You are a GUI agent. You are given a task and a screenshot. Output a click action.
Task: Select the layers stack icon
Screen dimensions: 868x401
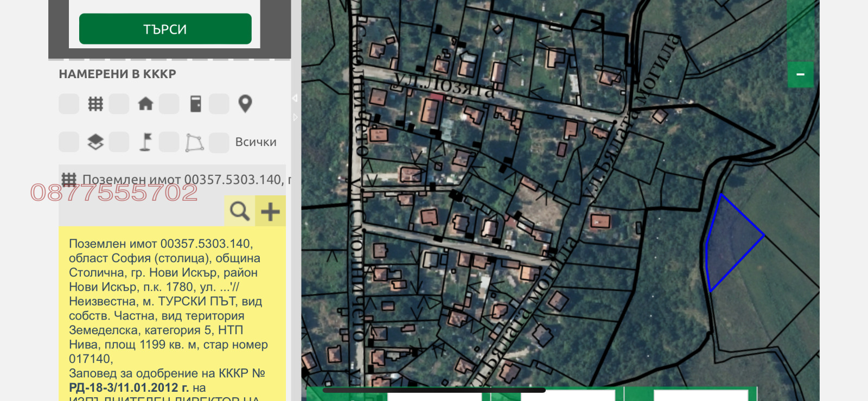click(95, 142)
